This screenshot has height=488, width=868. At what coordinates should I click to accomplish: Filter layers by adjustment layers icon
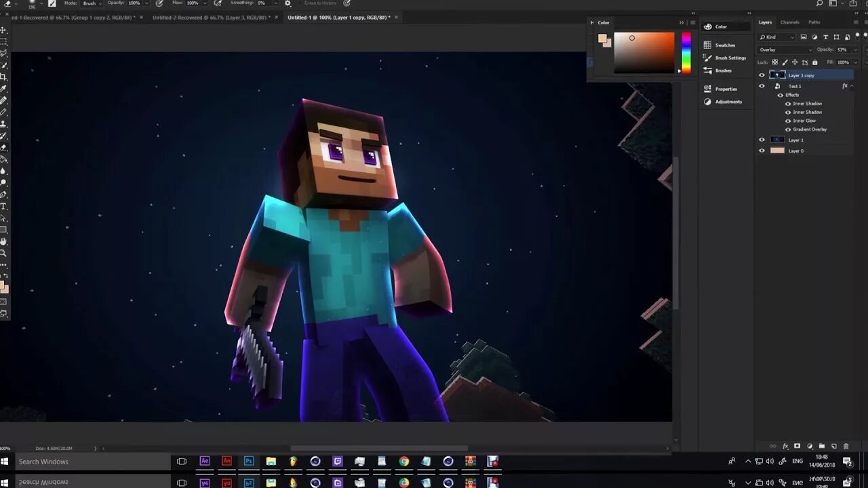click(814, 37)
